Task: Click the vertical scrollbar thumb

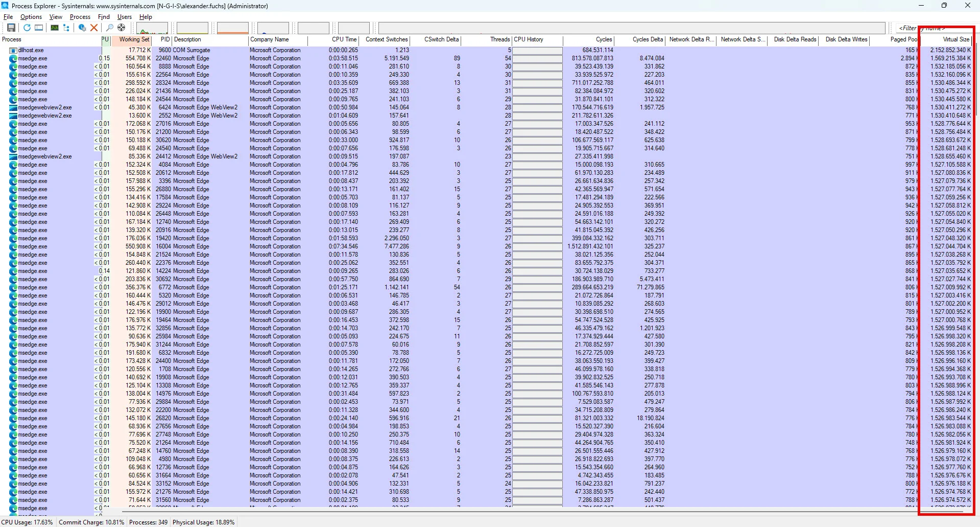Action: 976,79
